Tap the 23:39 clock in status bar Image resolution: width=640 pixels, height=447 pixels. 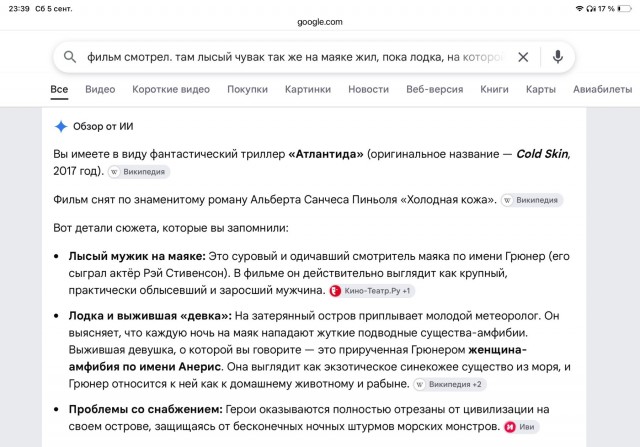click(x=19, y=9)
